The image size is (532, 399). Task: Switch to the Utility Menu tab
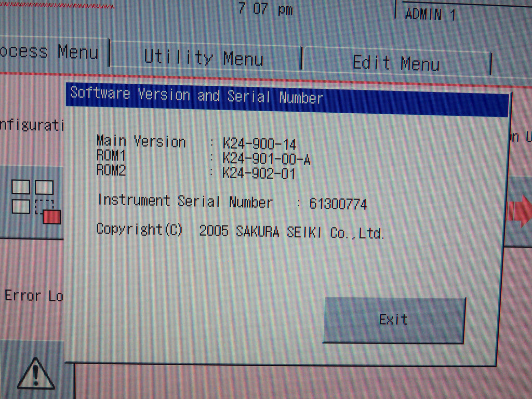tap(204, 58)
